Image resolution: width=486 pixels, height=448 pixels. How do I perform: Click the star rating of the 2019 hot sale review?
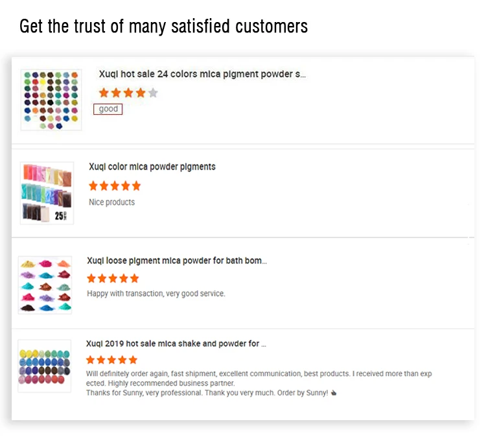coord(111,360)
